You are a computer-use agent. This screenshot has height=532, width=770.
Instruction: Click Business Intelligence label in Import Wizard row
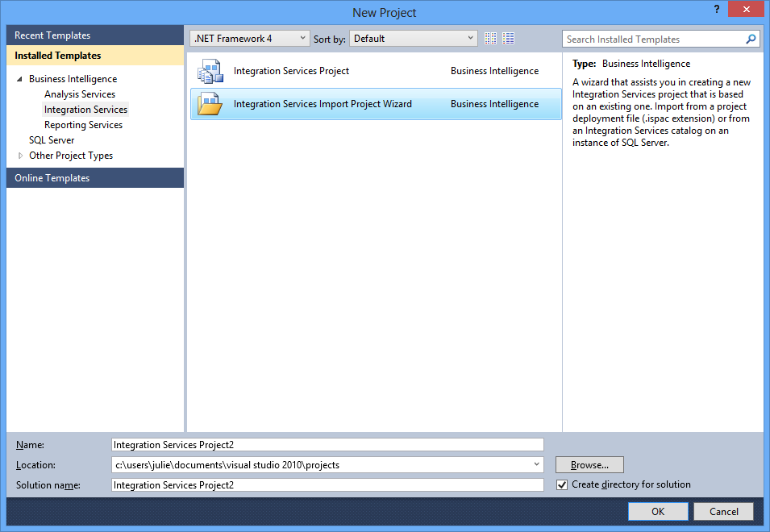click(494, 104)
